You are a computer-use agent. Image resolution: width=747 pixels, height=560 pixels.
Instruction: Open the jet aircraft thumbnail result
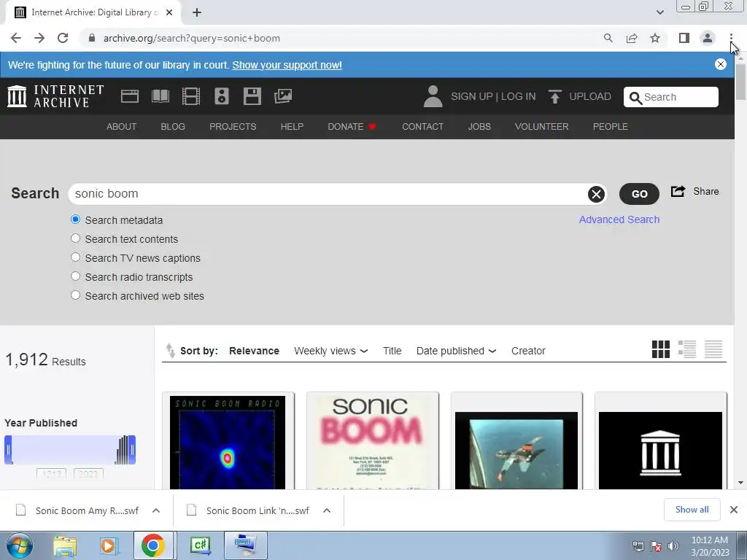pos(516,451)
